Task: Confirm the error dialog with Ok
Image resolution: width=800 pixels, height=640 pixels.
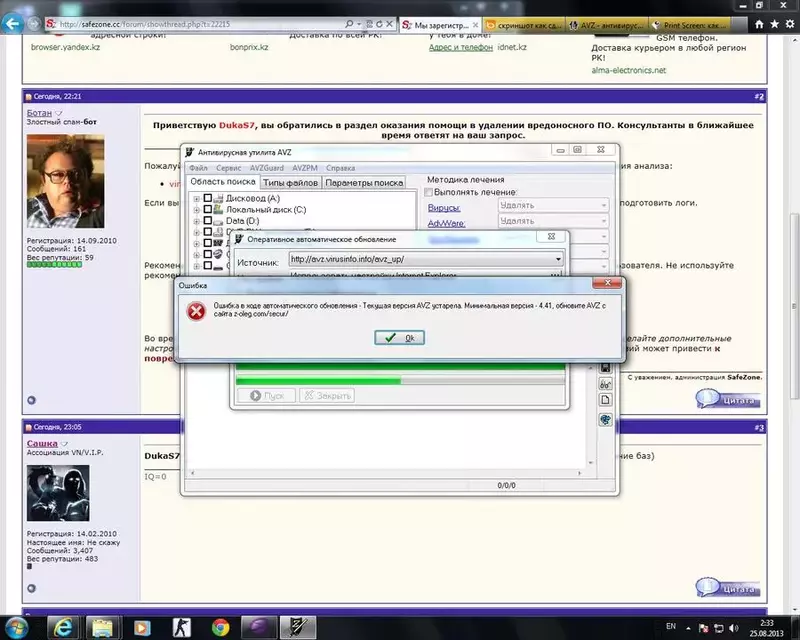Action: 399,337
